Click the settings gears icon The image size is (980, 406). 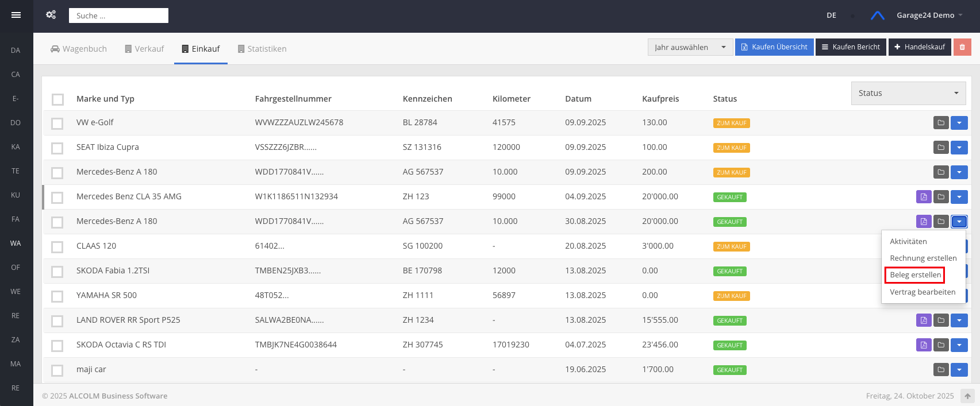51,15
